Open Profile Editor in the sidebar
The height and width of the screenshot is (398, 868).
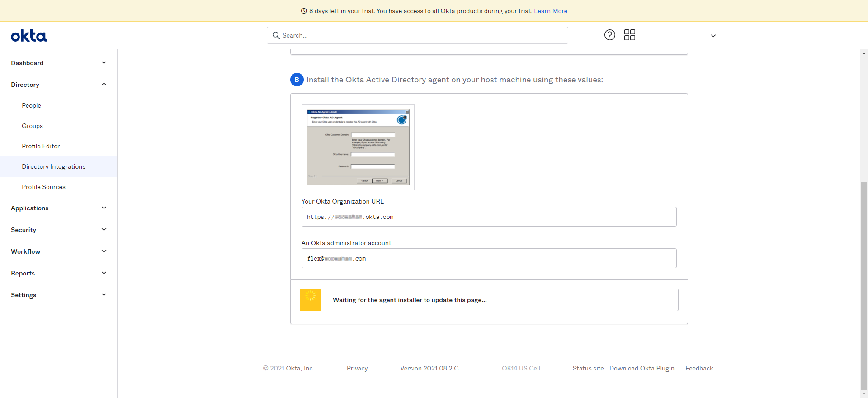[41, 146]
